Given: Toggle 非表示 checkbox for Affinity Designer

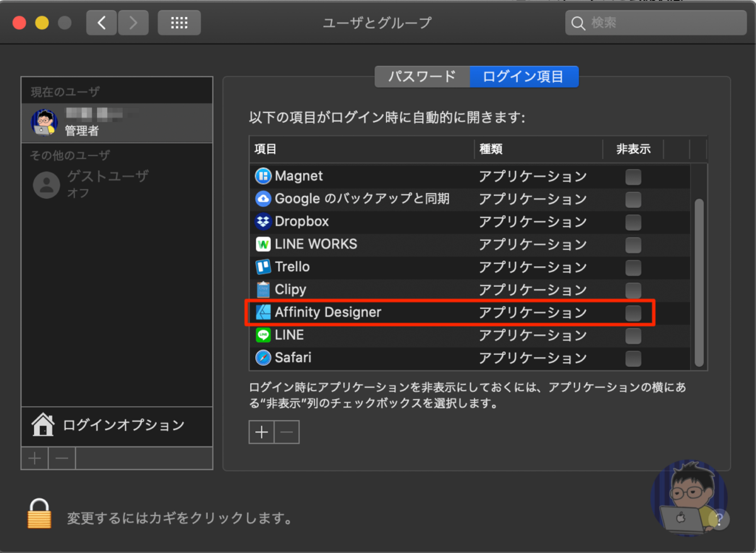Looking at the screenshot, I should [633, 313].
